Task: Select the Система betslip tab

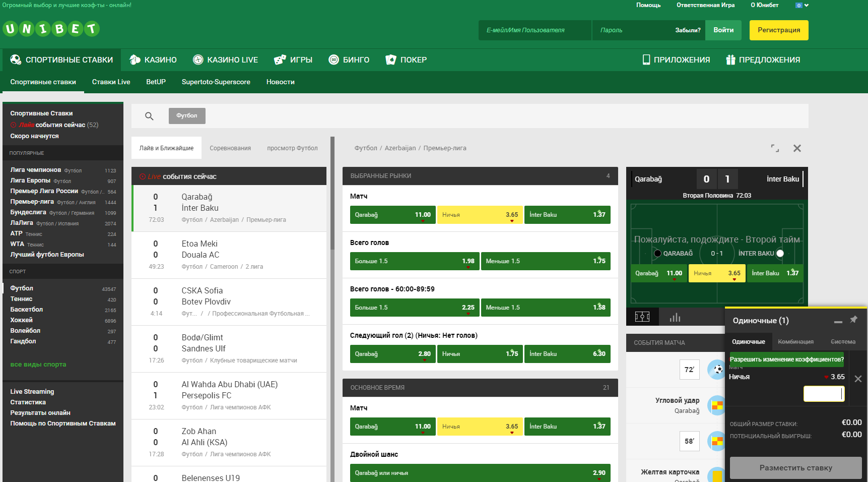Action: (x=843, y=342)
